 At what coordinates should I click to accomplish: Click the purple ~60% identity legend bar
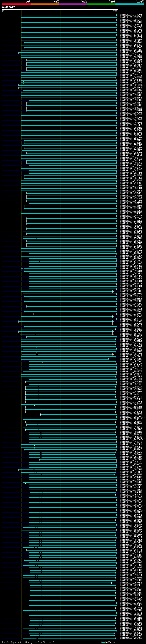tap(73, 4)
